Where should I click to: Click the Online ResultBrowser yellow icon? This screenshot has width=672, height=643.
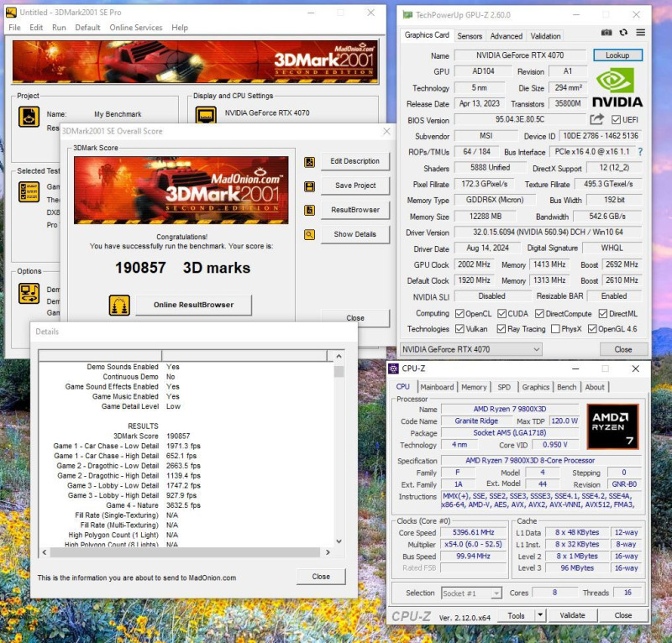[119, 306]
